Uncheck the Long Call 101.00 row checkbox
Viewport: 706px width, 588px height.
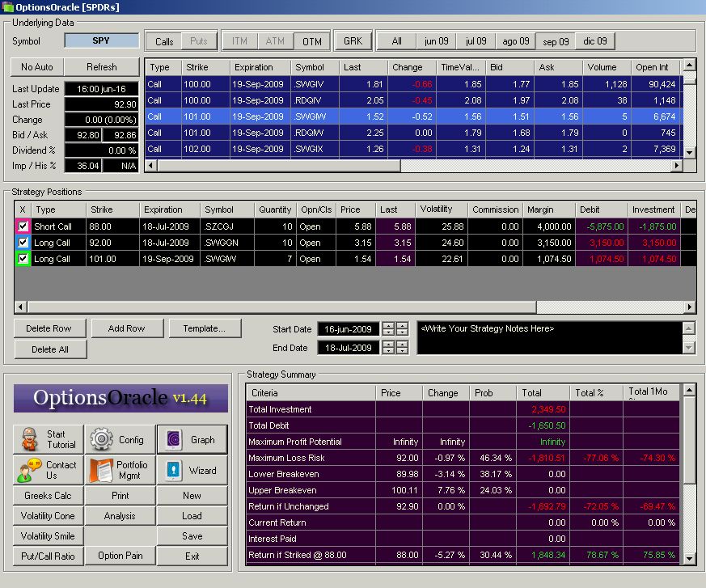pyautogui.click(x=23, y=259)
